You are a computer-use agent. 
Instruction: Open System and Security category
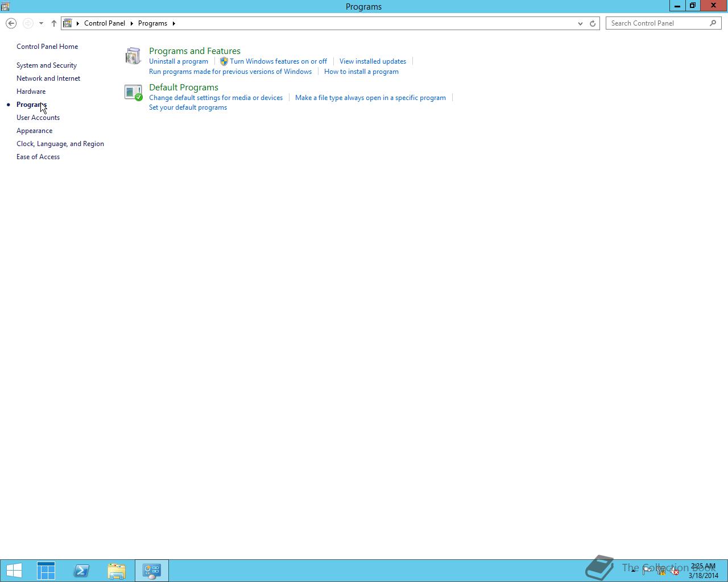click(x=47, y=65)
